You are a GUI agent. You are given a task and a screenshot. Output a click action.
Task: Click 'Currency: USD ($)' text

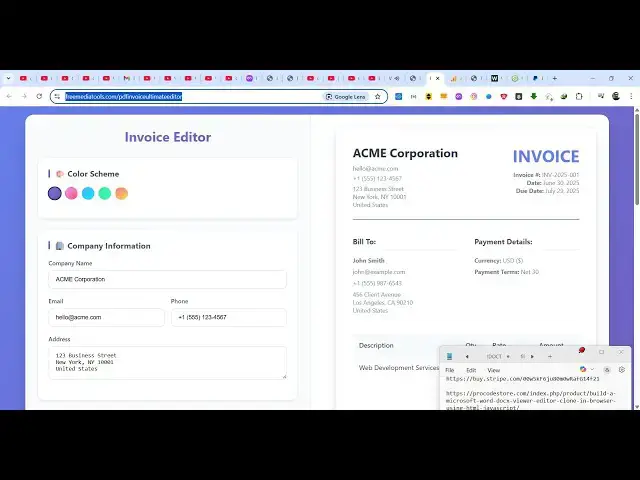498,260
